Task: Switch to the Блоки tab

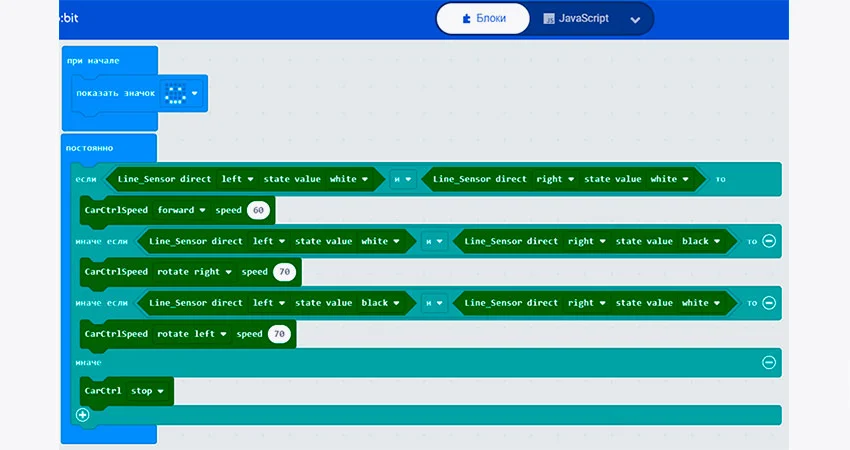Action: (x=484, y=19)
